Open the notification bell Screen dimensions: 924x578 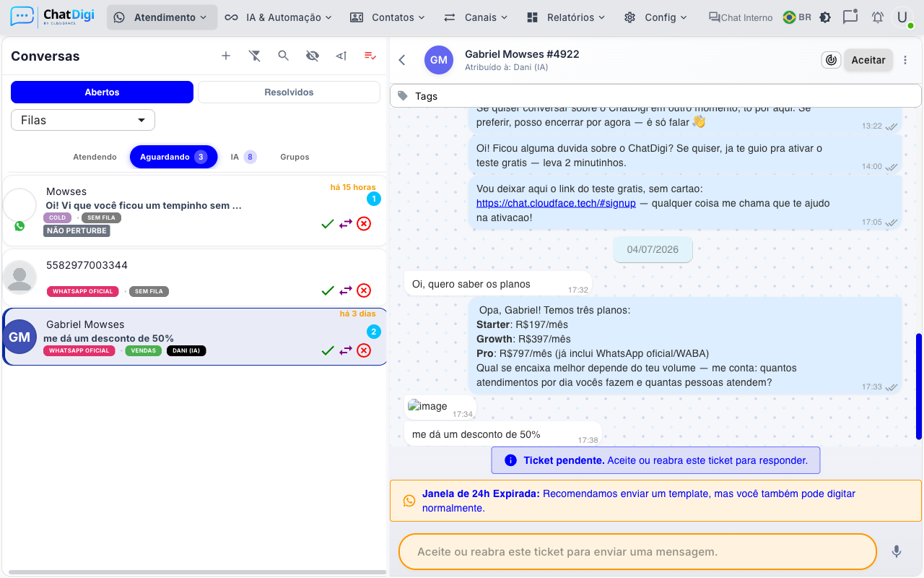tap(878, 17)
